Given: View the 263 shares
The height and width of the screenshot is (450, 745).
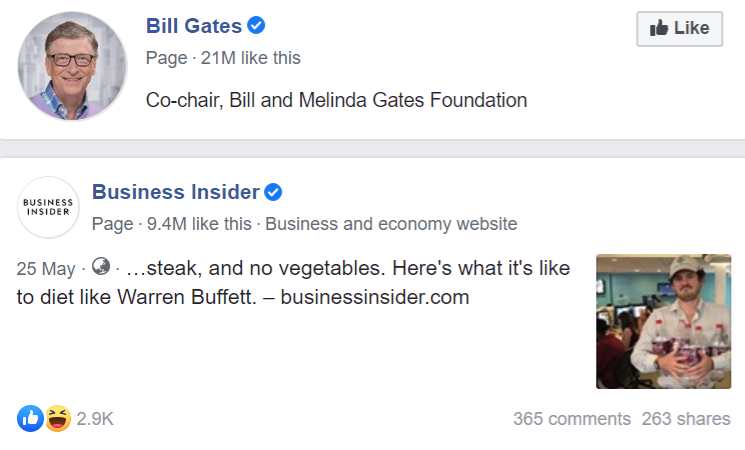Looking at the screenshot, I should 686,419.
